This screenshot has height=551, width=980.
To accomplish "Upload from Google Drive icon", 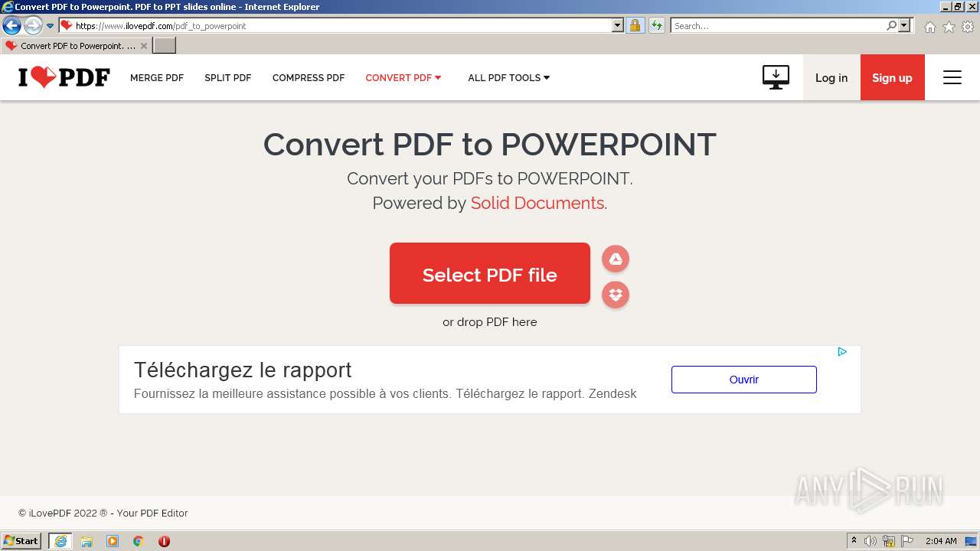I will pos(616,259).
